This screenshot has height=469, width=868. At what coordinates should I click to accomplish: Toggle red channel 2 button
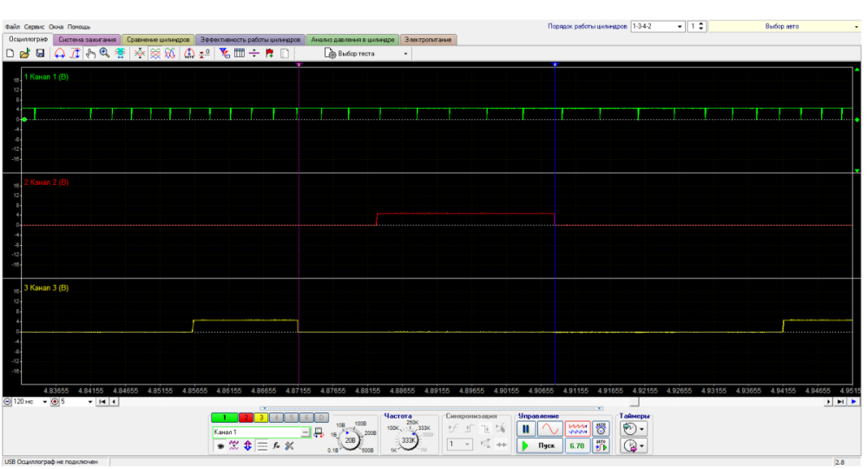[x=246, y=418]
